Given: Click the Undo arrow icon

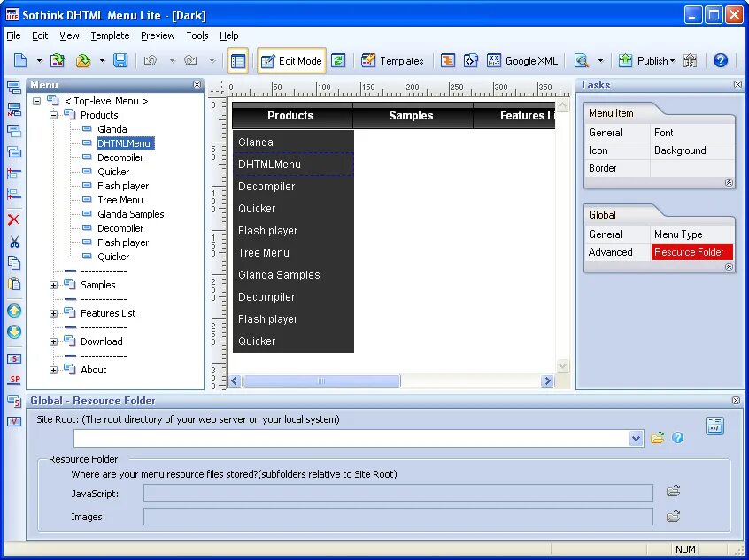Looking at the screenshot, I should tap(151, 61).
